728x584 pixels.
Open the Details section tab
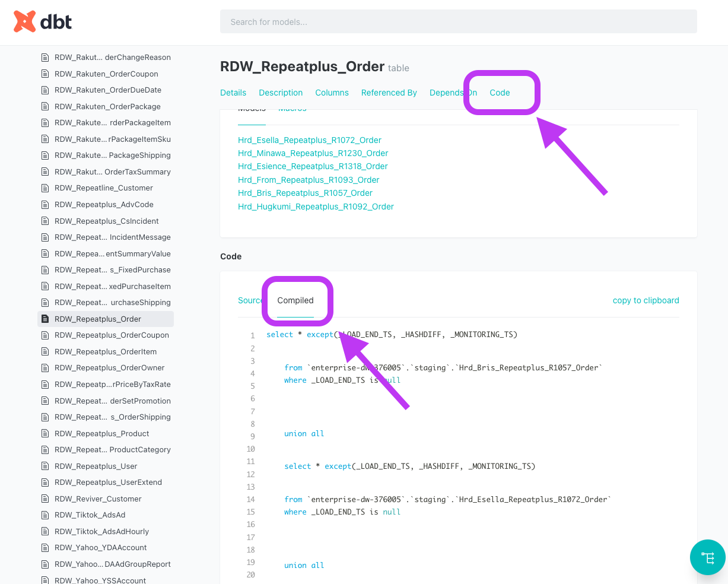tap(233, 93)
